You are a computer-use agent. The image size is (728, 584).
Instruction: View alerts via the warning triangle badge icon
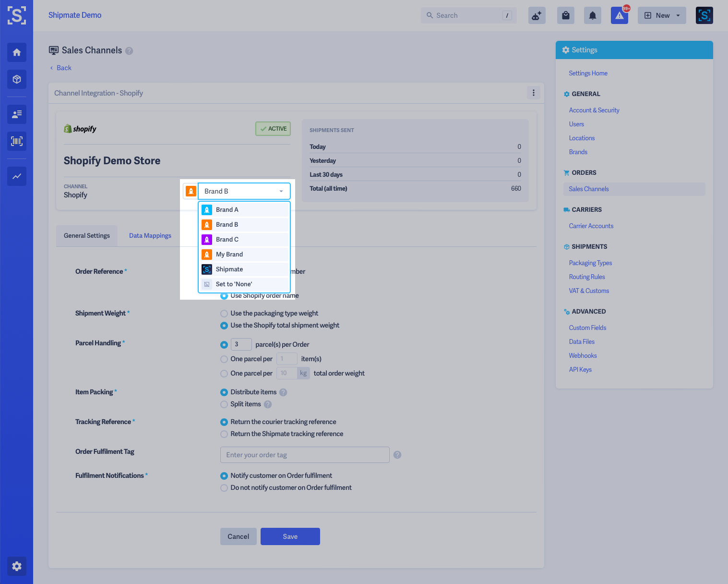(619, 16)
